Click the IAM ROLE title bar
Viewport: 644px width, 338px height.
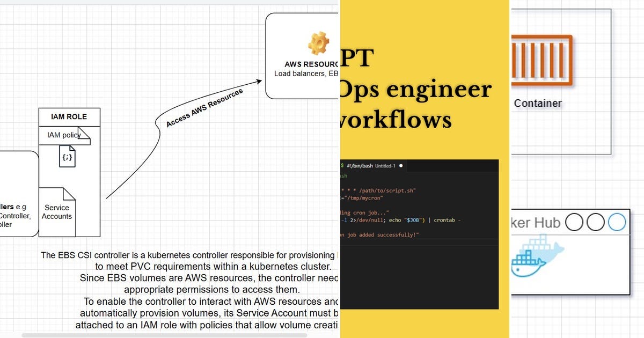(69, 116)
